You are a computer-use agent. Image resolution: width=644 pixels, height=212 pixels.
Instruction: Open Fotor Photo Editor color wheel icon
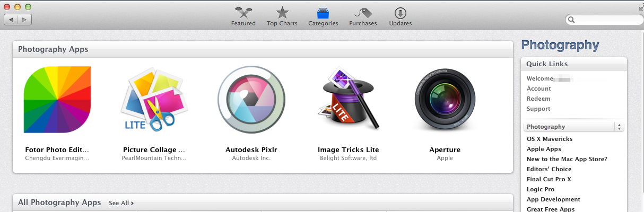57,100
